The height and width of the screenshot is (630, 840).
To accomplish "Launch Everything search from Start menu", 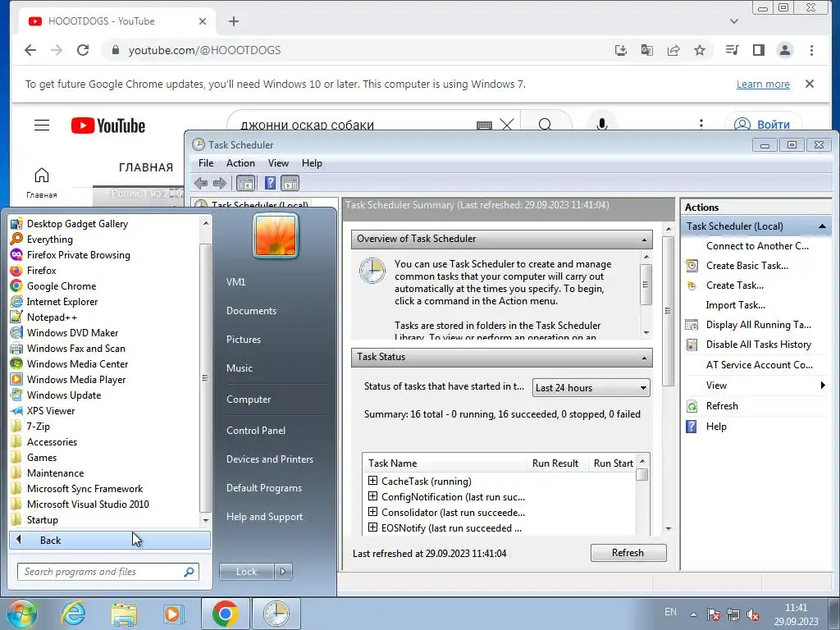I will [x=50, y=240].
